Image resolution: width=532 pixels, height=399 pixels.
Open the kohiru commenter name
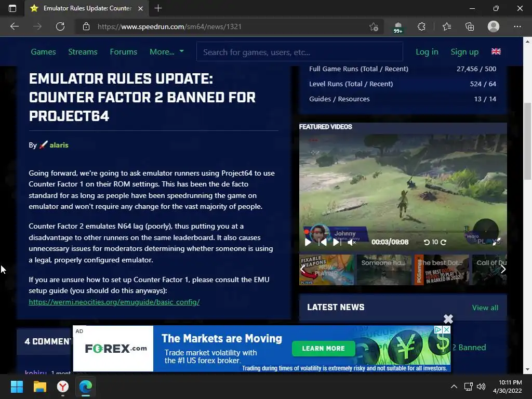click(x=36, y=373)
